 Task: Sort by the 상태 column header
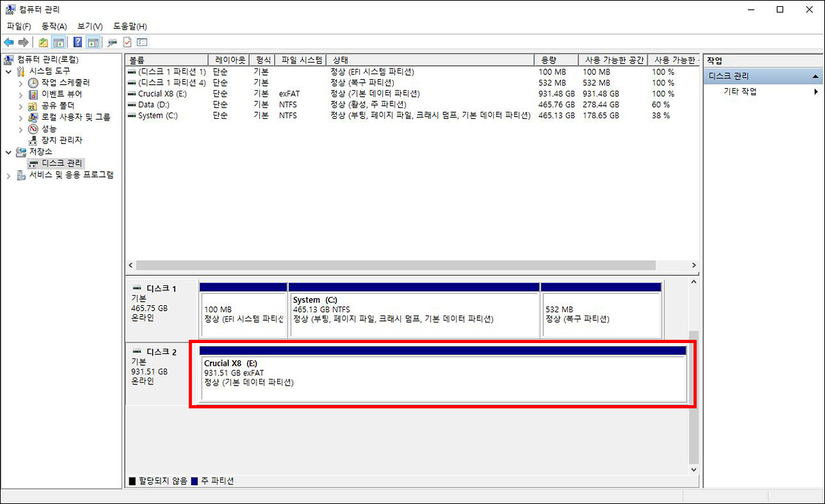coord(431,61)
